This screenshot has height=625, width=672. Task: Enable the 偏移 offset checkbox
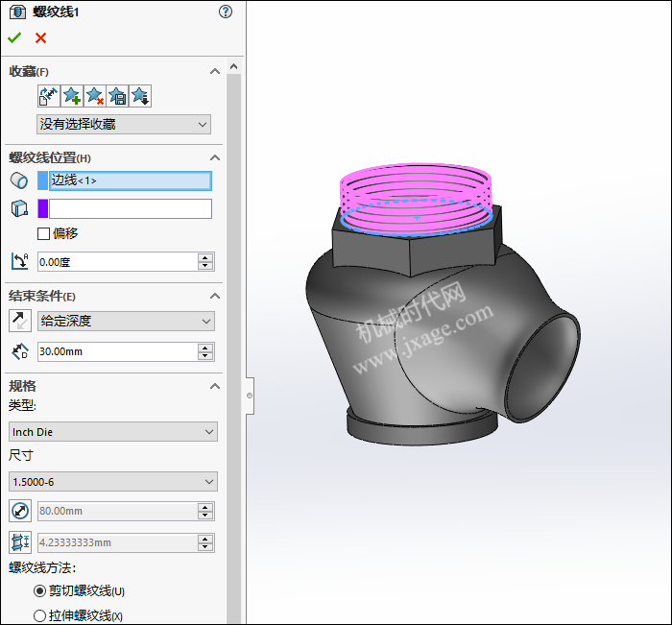point(43,233)
